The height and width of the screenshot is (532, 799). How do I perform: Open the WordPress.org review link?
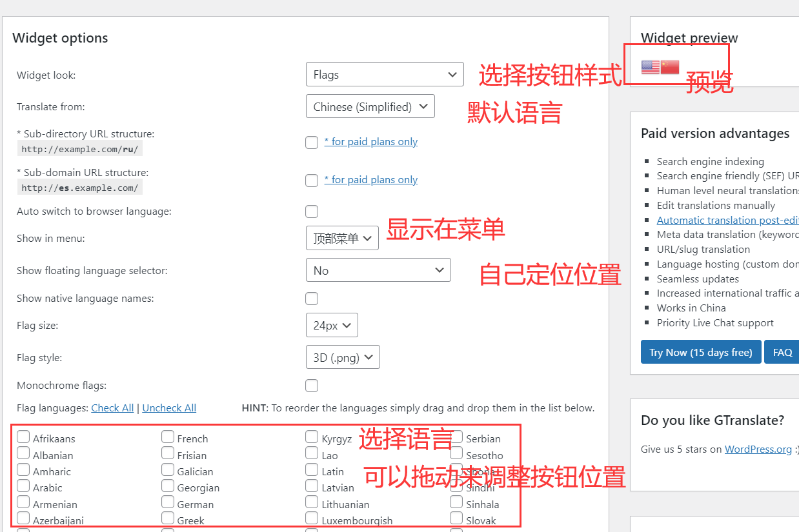tap(758, 449)
